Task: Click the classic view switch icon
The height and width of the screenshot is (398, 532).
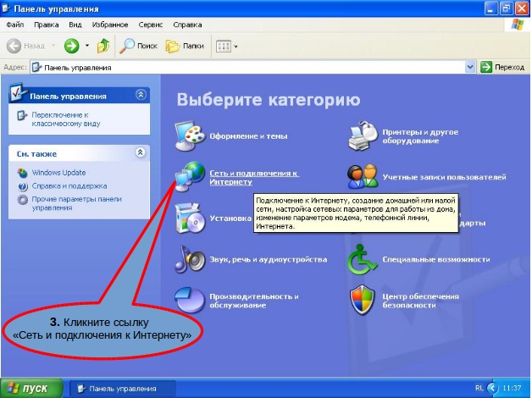Action: coord(22,116)
